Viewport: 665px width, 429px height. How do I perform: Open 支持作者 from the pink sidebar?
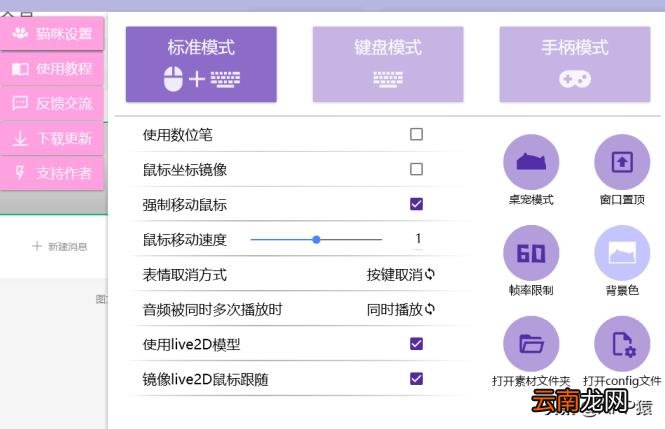point(52,173)
